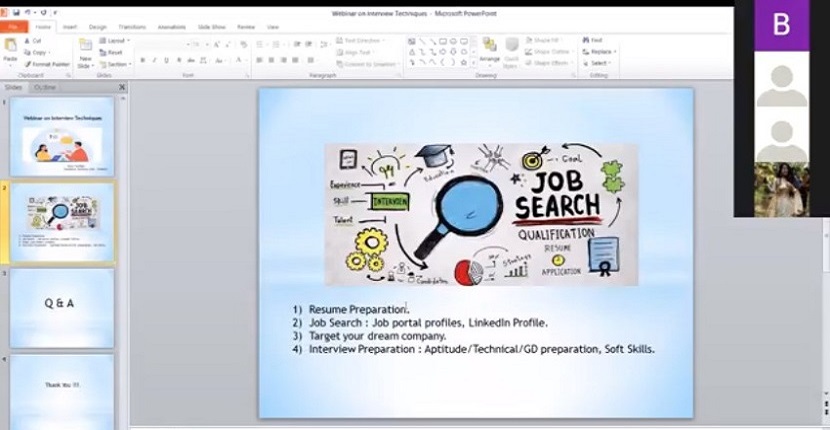The image size is (830, 430).
Task: Toggle Align Text Left
Action: [x=259, y=60]
